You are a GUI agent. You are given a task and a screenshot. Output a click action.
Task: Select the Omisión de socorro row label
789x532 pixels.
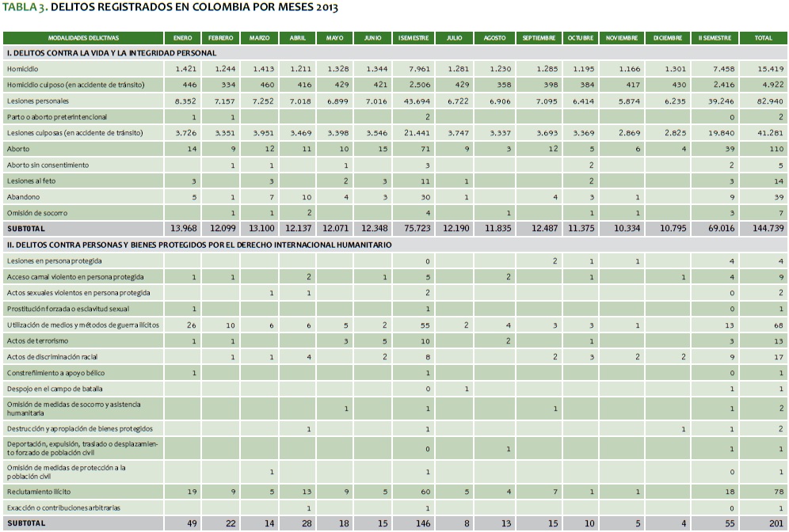pyautogui.click(x=36, y=213)
